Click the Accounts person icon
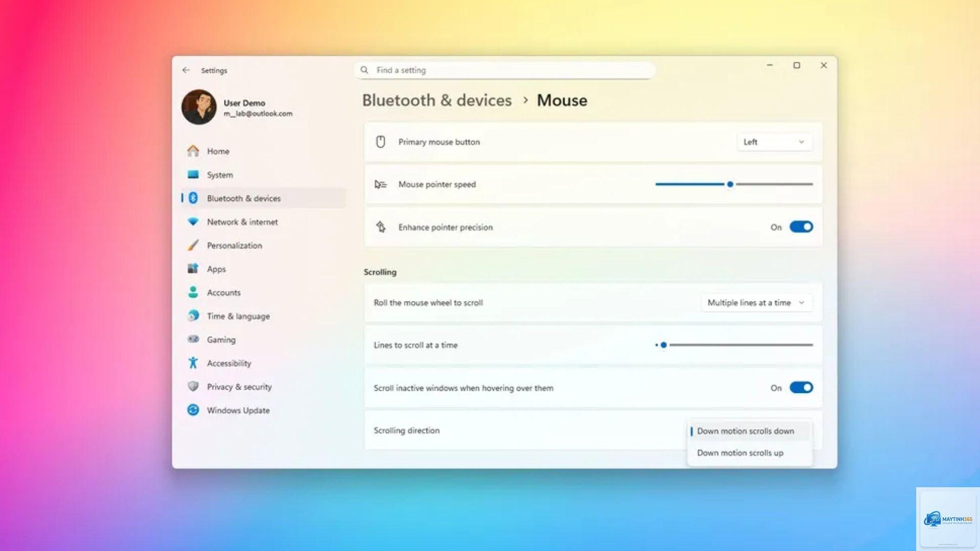This screenshot has height=551, width=980. point(193,292)
